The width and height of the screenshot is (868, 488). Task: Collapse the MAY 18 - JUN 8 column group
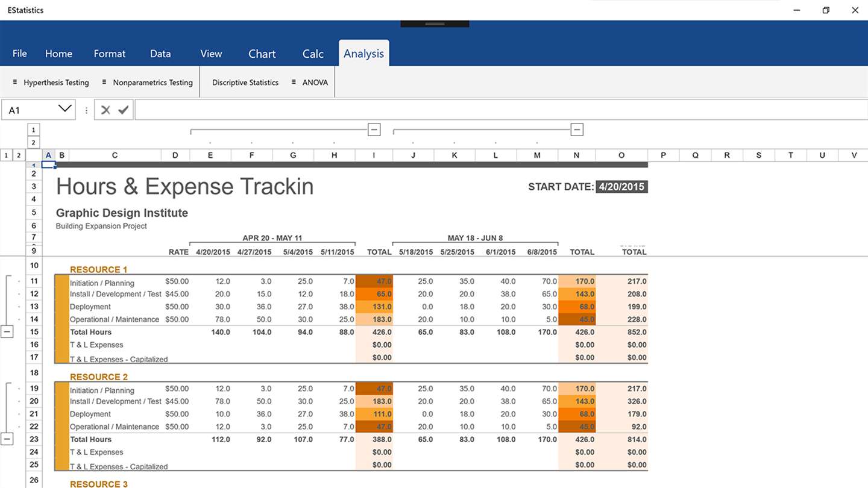click(x=577, y=130)
